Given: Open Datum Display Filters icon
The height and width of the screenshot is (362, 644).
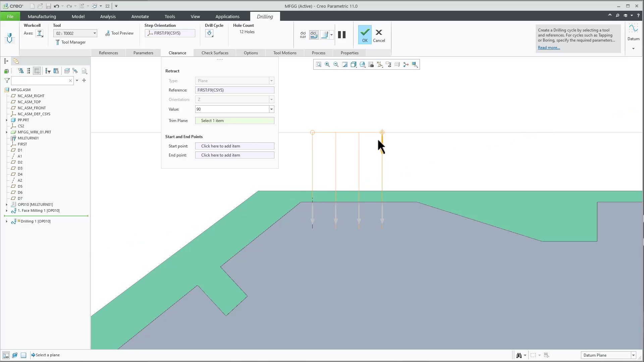Looking at the screenshot, I should tap(380, 64).
